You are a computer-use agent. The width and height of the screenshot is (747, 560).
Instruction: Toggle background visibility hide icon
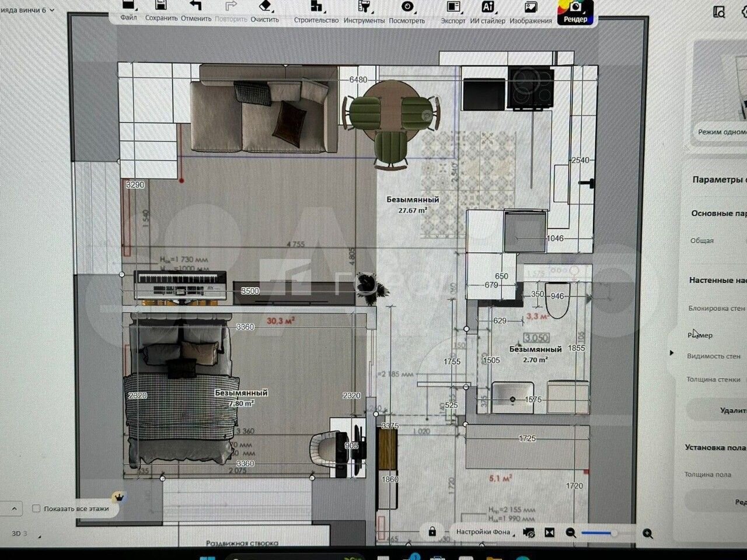click(x=529, y=533)
